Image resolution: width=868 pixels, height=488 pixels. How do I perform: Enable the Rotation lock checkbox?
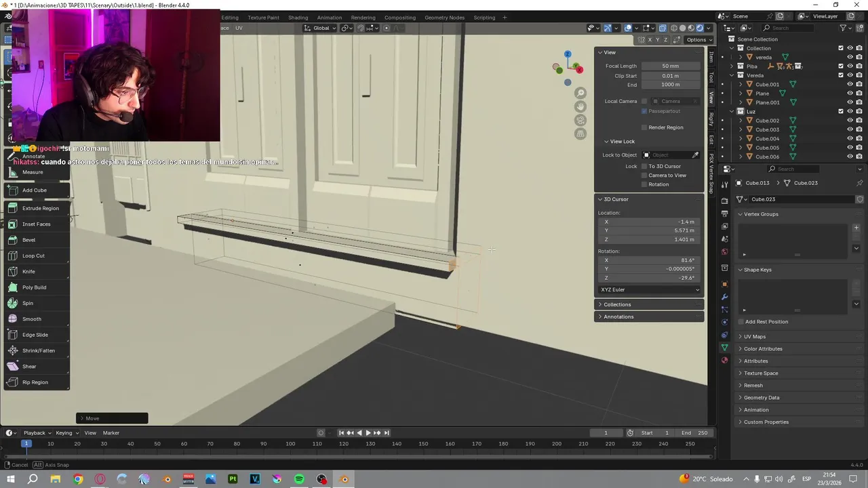click(644, 184)
